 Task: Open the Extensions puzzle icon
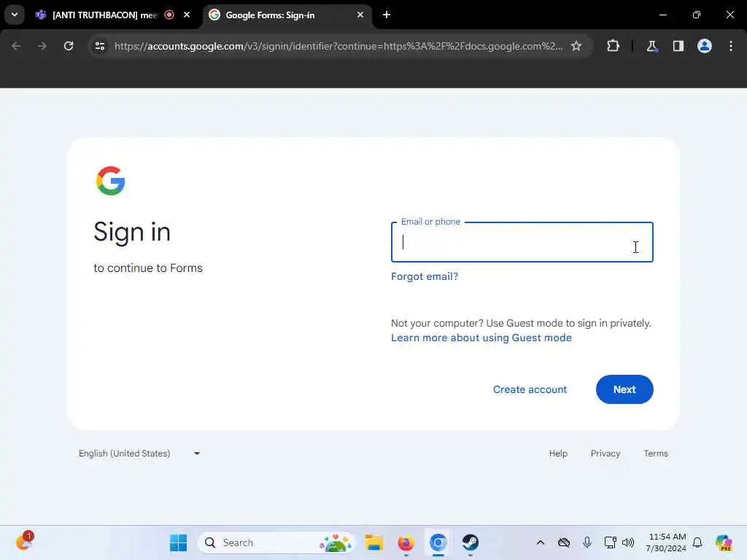pyautogui.click(x=613, y=46)
